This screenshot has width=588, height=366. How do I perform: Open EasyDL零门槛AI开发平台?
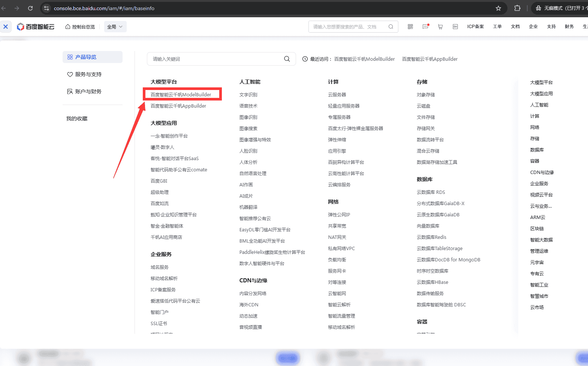tap(265, 229)
